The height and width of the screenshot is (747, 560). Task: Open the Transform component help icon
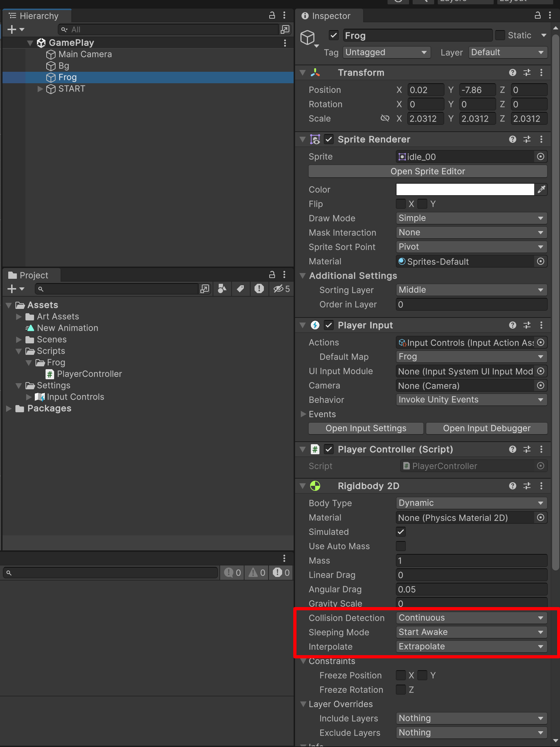[x=513, y=72]
